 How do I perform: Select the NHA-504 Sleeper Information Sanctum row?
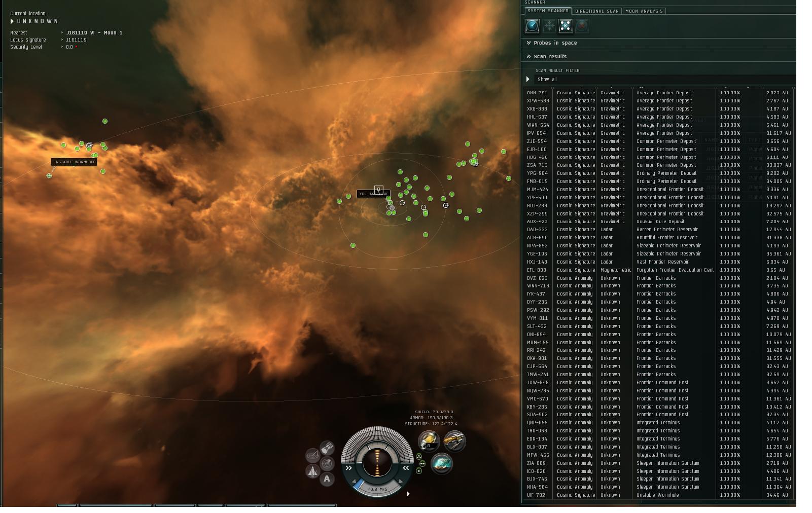[658, 487]
